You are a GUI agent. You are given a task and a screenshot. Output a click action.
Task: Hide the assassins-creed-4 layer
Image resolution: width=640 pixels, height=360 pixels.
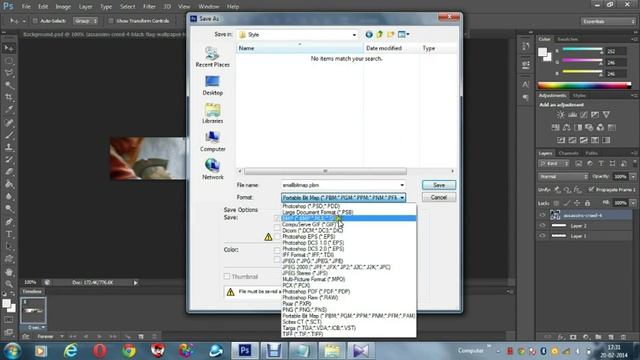point(542,215)
